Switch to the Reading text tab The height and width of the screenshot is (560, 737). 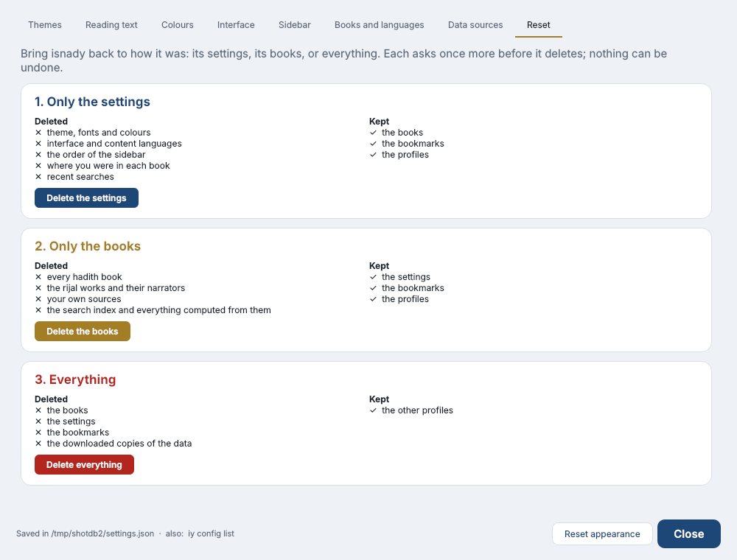point(111,25)
